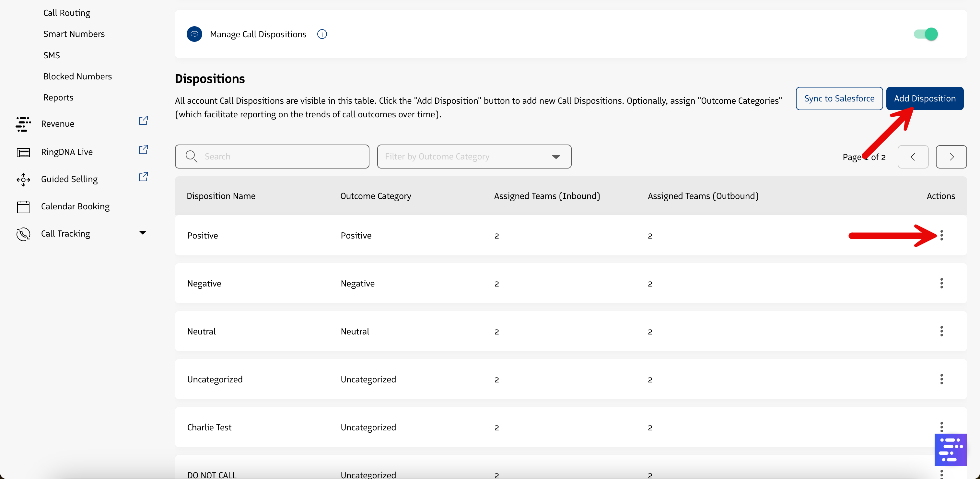Open Blocked Numbers in sidebar
The width and height of the screenshot is (980, 479).
77,76
